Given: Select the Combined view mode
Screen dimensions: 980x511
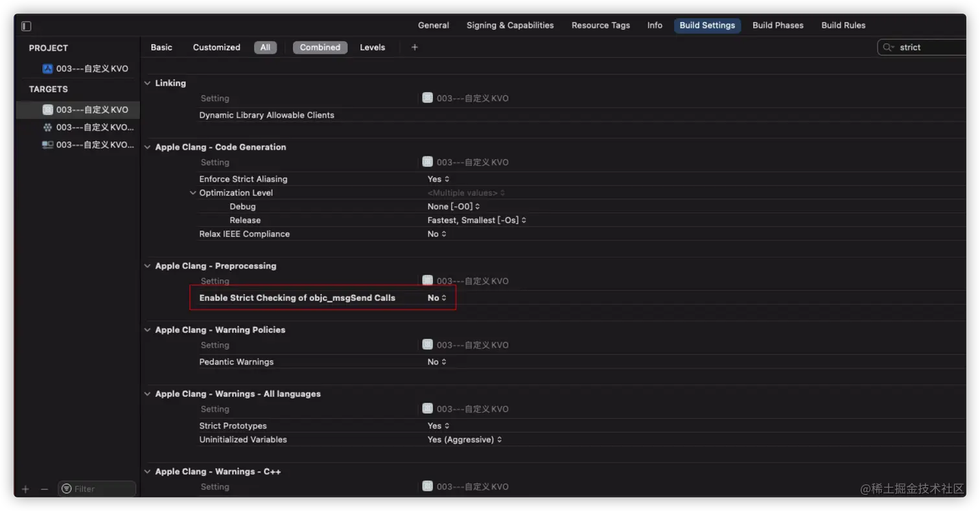Looking at the screenshot, I should (320, 47).
